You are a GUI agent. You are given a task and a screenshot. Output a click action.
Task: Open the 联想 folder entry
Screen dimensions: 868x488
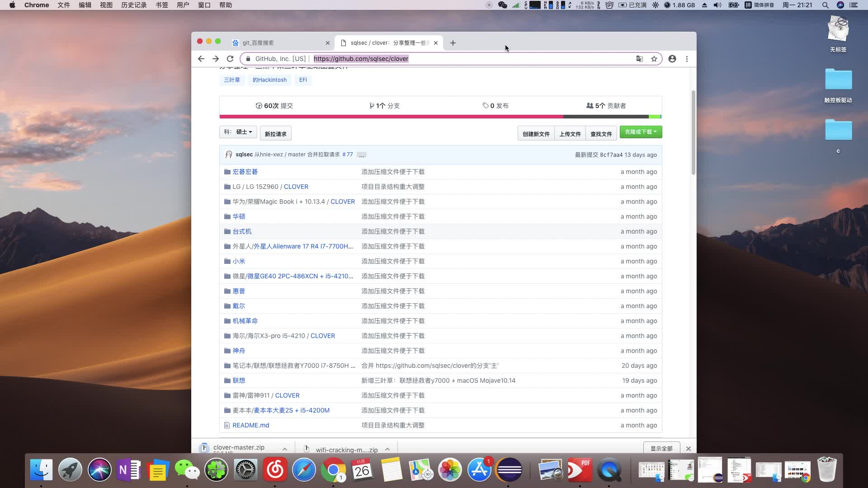[x=238, y=380]
